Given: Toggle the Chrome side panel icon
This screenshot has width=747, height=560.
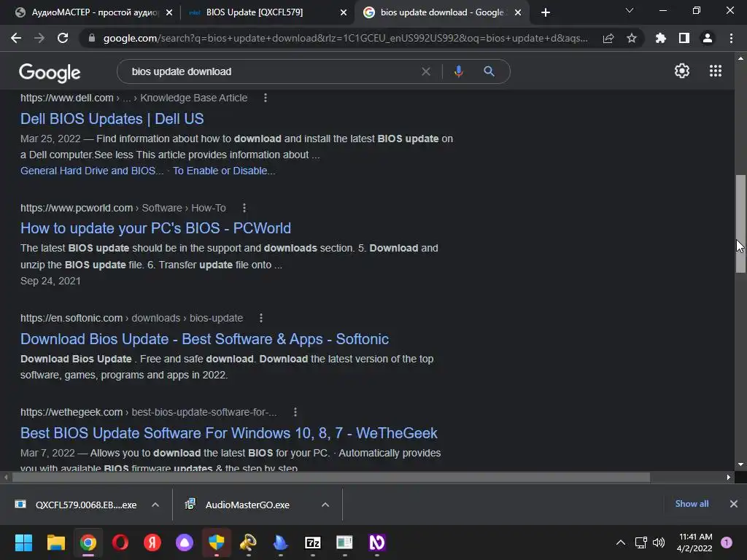Looking at the screenshot, I should click(684, 38).
